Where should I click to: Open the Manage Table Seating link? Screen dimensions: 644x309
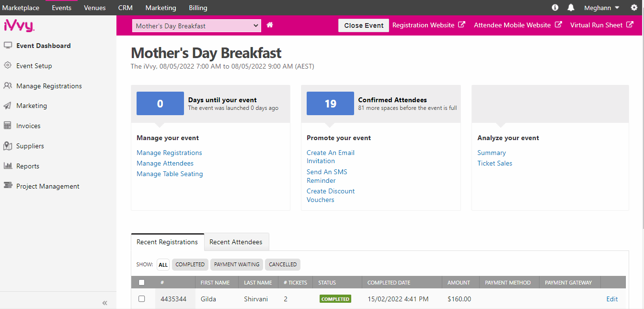[x=170, y=174]
